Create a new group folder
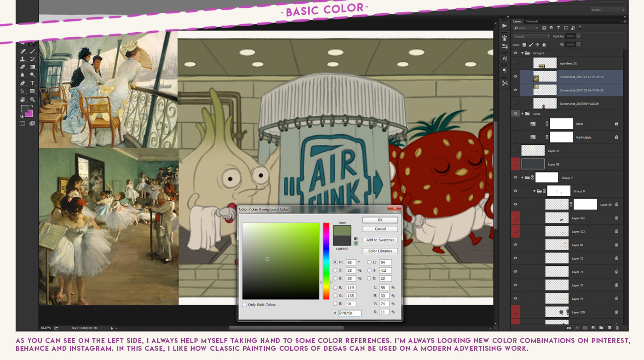 (601, 328)
